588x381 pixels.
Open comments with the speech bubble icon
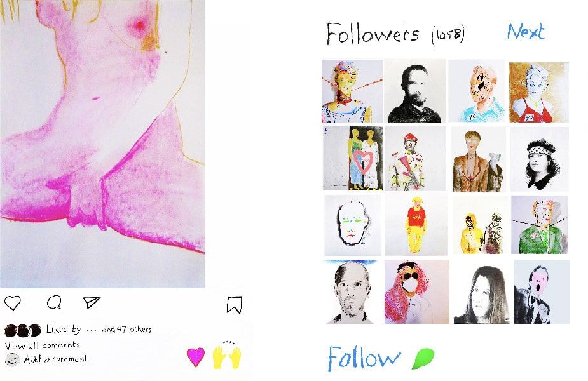tap(54, 302)
